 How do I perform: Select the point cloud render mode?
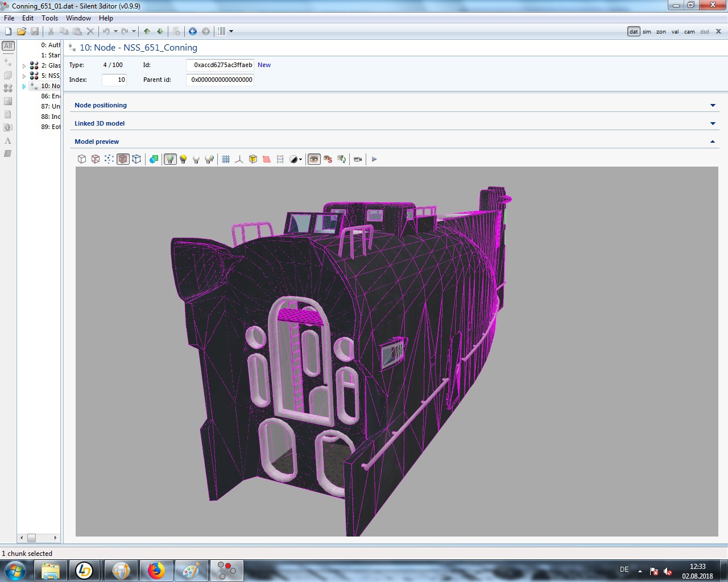[x=109, y=159]
